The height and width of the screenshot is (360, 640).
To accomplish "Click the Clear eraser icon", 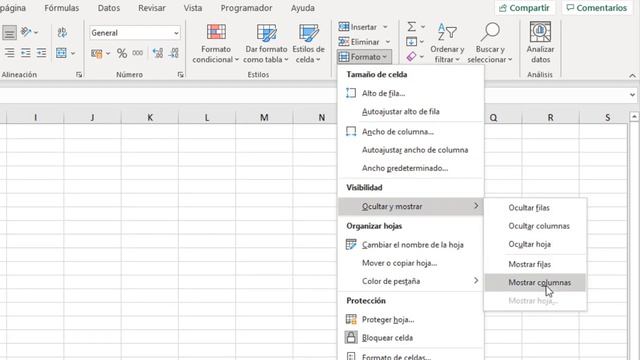I will point(411,56).
